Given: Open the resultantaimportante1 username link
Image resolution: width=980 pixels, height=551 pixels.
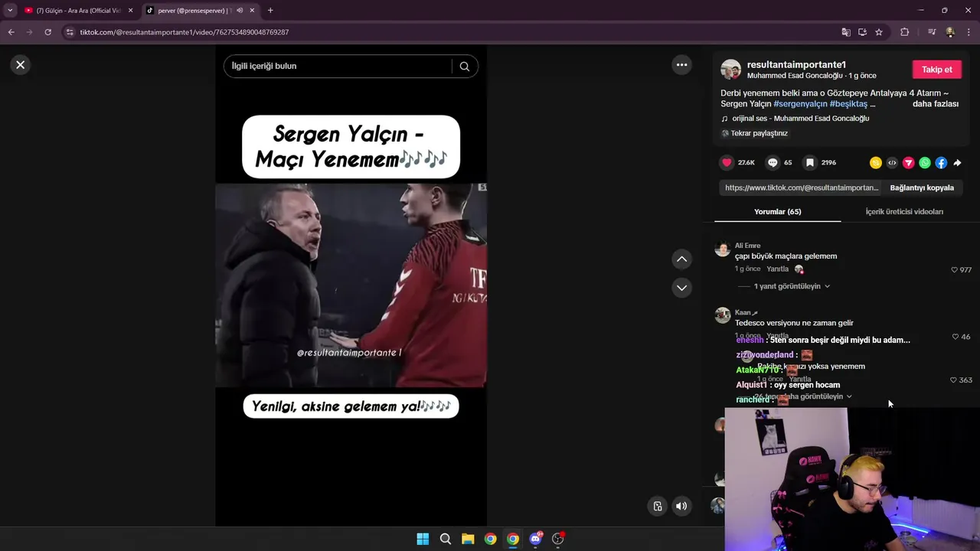Looking at the screenshot, I should [796, 65].
